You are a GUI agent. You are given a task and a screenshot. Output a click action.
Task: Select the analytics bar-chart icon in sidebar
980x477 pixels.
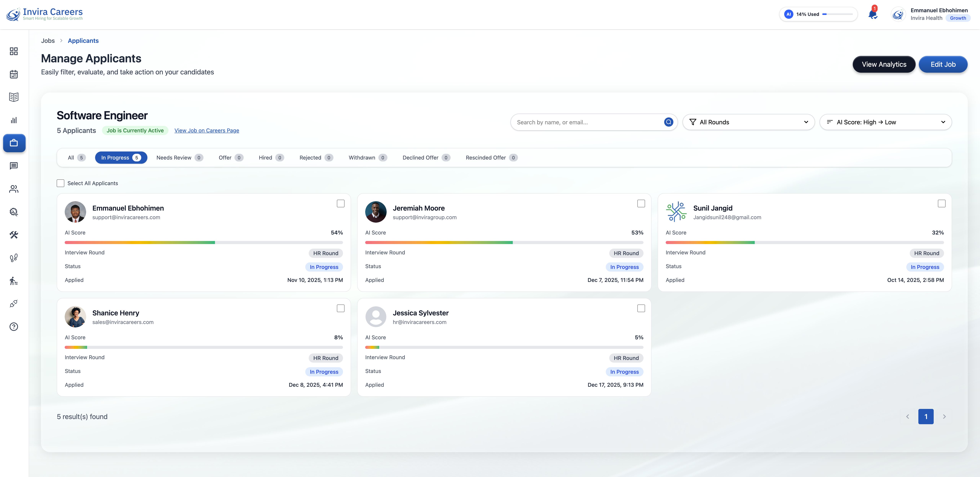point(14,120)
